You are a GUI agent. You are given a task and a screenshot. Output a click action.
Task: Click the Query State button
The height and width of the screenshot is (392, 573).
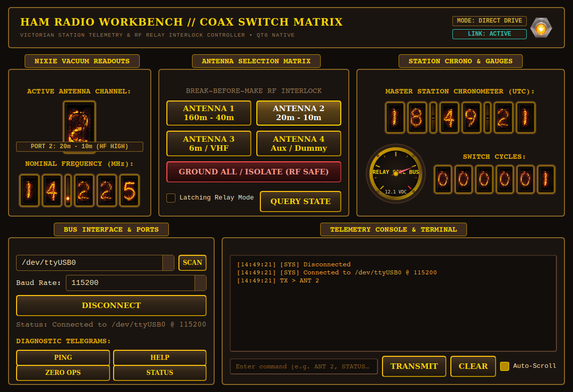pyautogui.click(x=301, y=202)
